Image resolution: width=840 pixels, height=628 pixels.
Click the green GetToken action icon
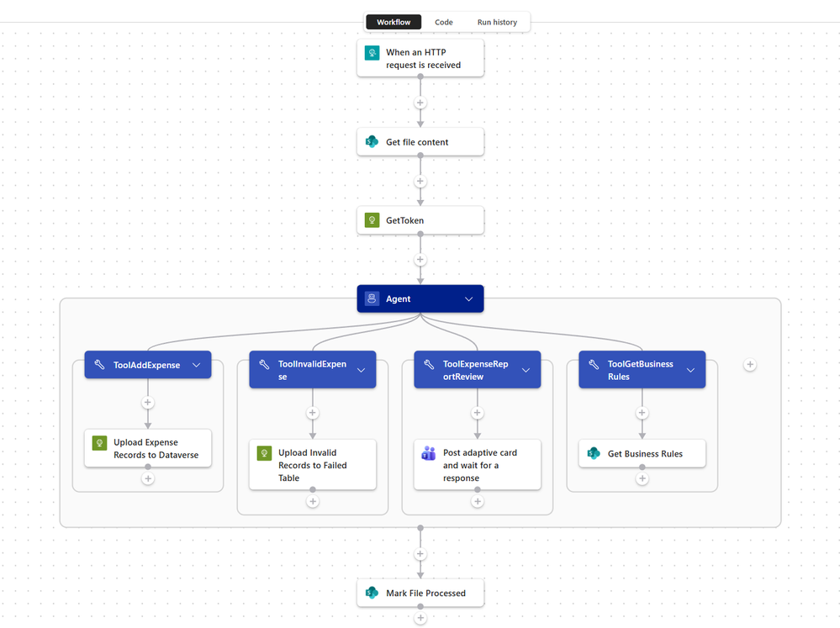(x=372, y=220)
